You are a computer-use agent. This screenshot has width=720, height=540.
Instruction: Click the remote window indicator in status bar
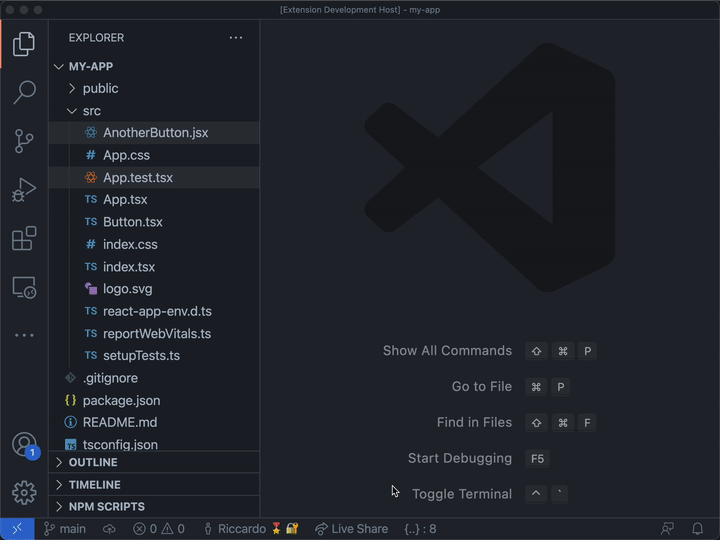pyautogui.click(x=17, y=529)
